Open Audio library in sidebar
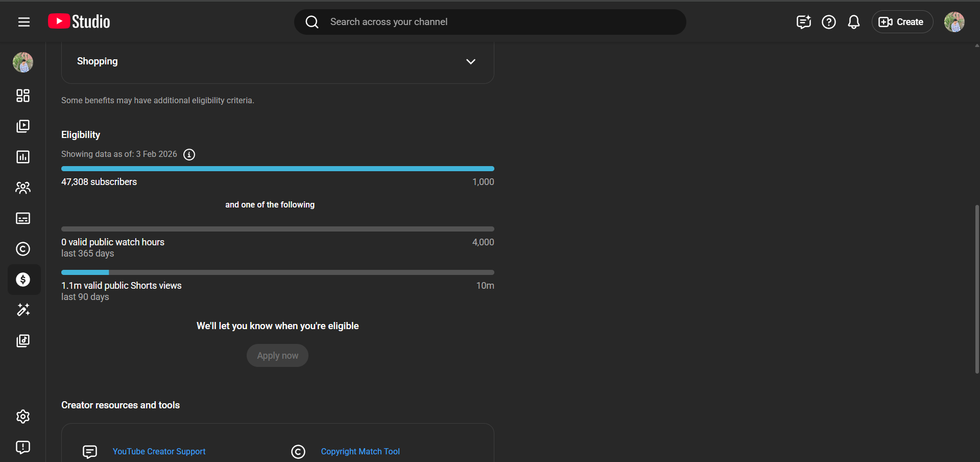This screenshot has height=462, width=980. coord(23,341)
